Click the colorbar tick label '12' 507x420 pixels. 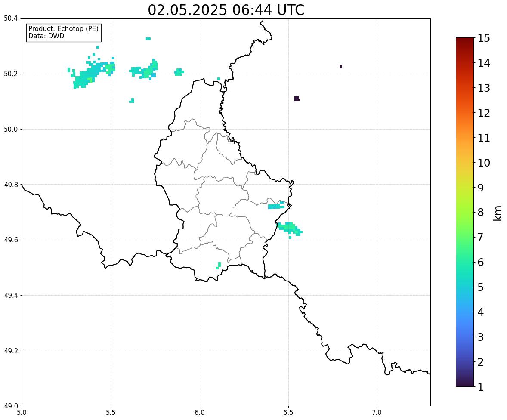[484, 113]
